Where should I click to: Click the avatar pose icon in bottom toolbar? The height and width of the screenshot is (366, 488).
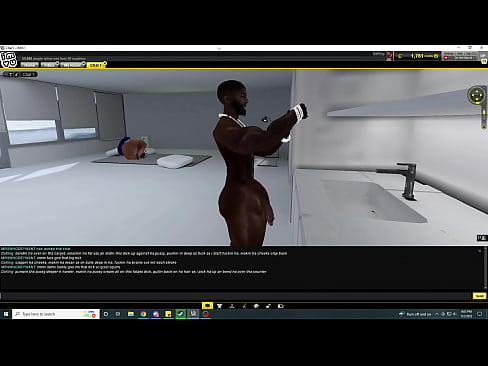pos(232,306)
